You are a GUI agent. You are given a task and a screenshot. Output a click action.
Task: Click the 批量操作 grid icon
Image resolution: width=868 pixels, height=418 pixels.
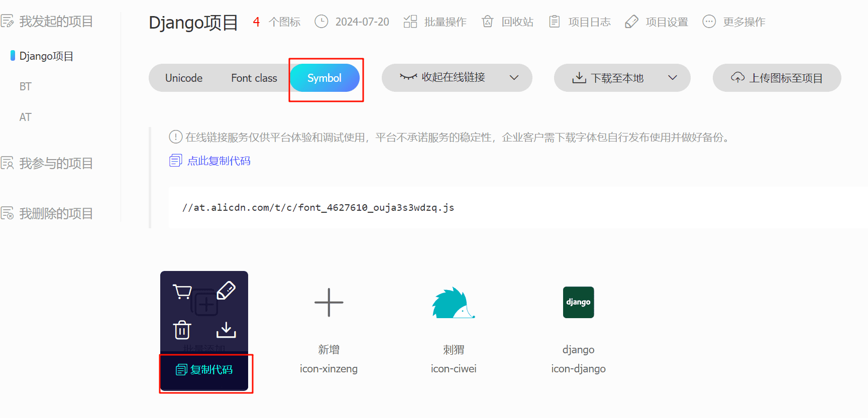pos(410,22)
